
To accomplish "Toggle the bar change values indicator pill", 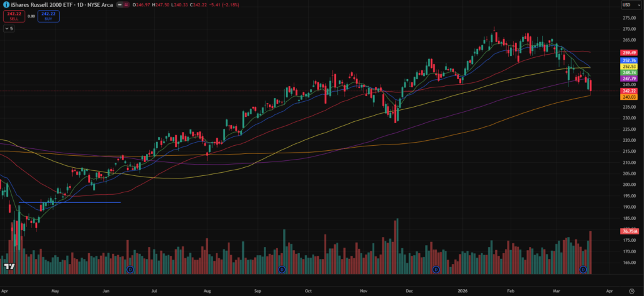I will [x=129, y=6].
